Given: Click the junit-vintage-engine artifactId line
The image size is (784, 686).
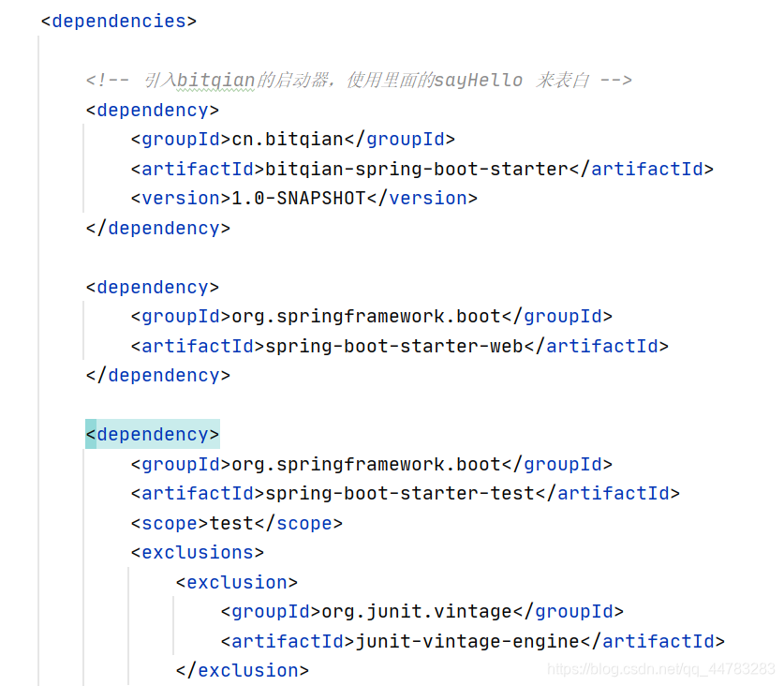Looking at the screenshot, I should (x=472, y=641).
